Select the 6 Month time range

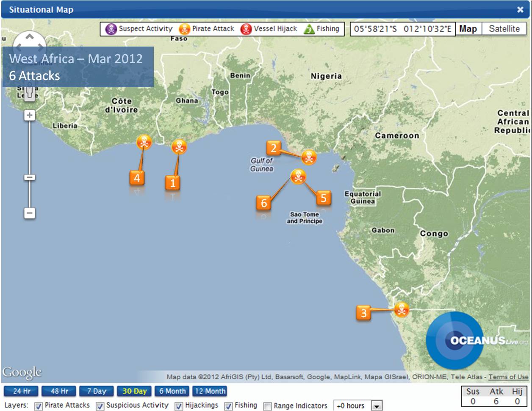point(172,391)
